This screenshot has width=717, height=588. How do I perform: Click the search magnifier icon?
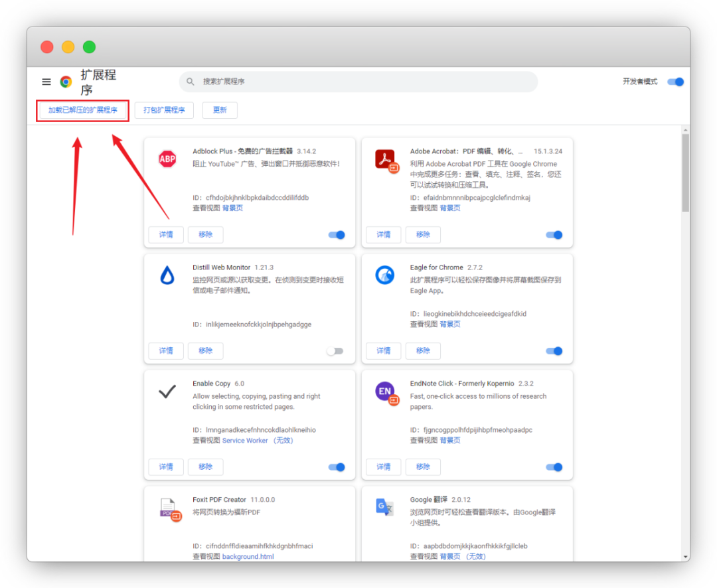coord(191,82)
